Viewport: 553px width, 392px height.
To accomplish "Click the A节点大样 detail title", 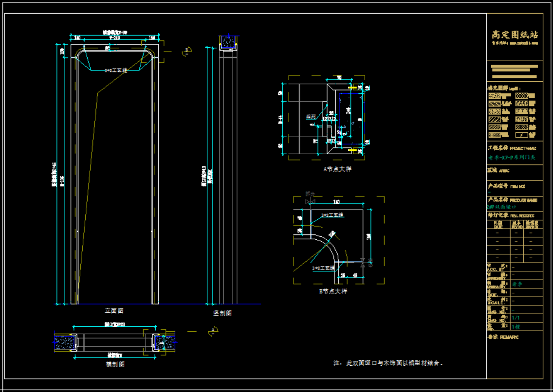I will (x=337, y=169).
